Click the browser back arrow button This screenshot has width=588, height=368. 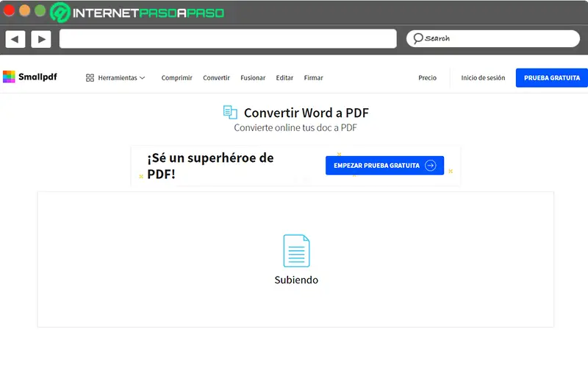tap(15, 39)
